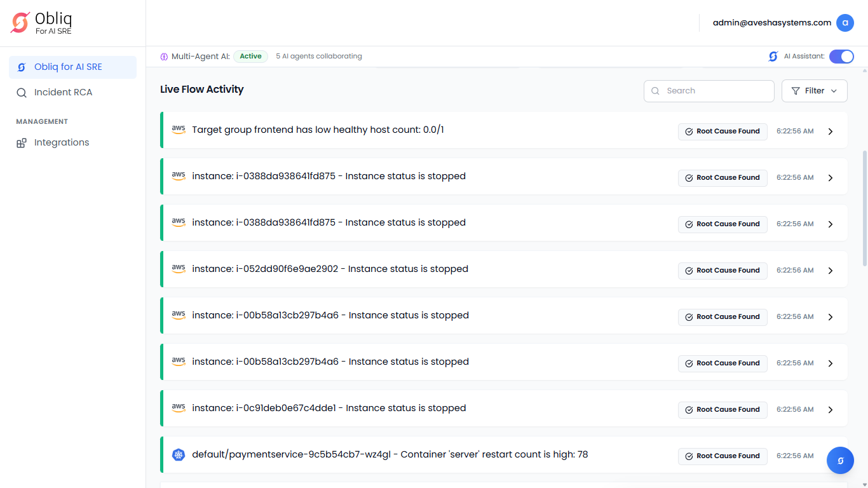Click the admin user avatar icon
The height and width of the screenshot is (488, 868).
pyautogui.click(x=844, y=23)
